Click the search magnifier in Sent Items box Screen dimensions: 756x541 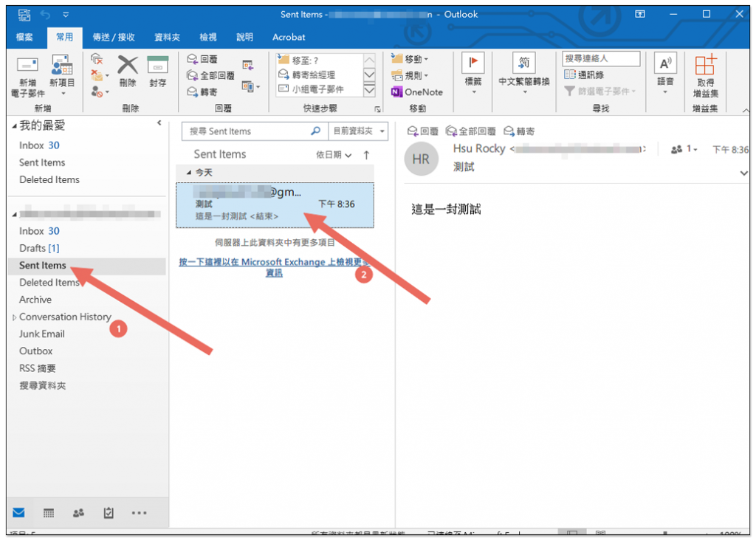pyautogui.click(x=316, y=131)
